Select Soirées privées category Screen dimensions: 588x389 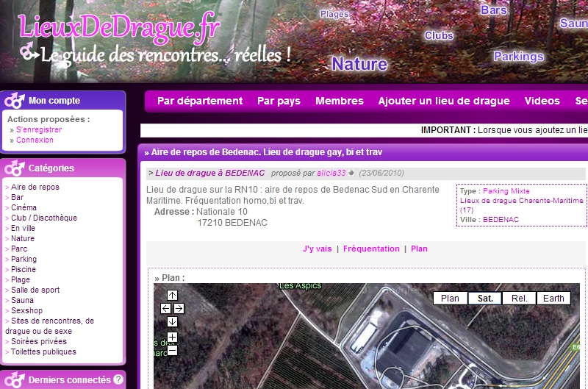(x=39, y=341)
